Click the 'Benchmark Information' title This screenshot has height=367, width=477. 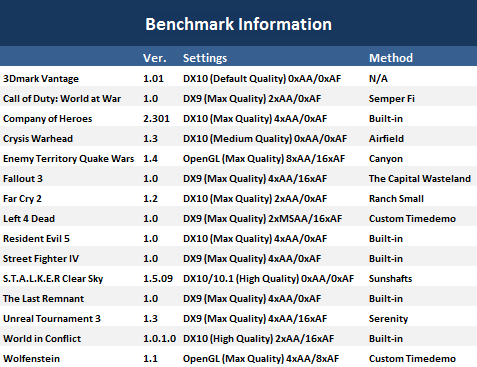[x=238, y=24]
